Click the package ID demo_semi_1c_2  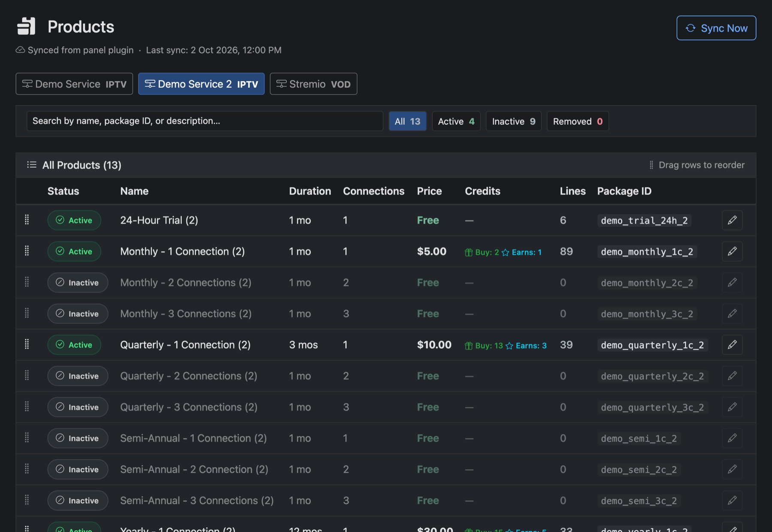pos(639,438)
